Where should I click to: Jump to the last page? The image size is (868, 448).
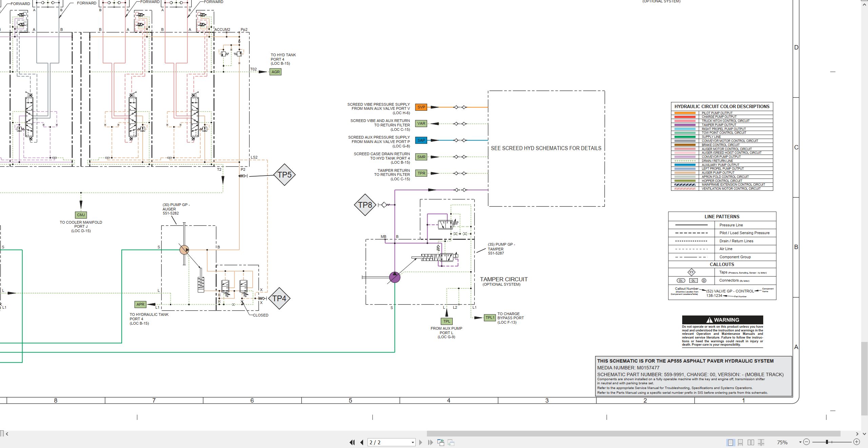431,442
